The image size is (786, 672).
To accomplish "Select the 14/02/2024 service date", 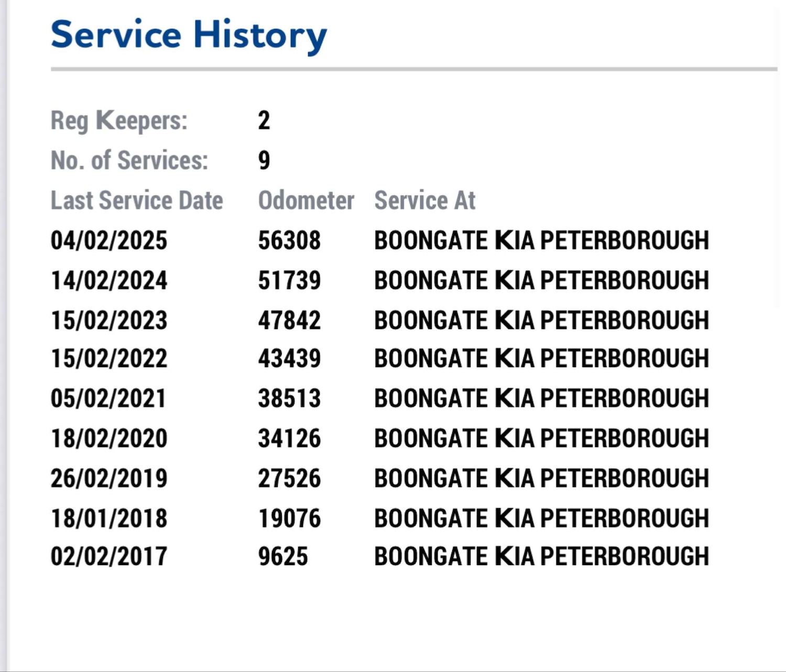I will point(109,281).
